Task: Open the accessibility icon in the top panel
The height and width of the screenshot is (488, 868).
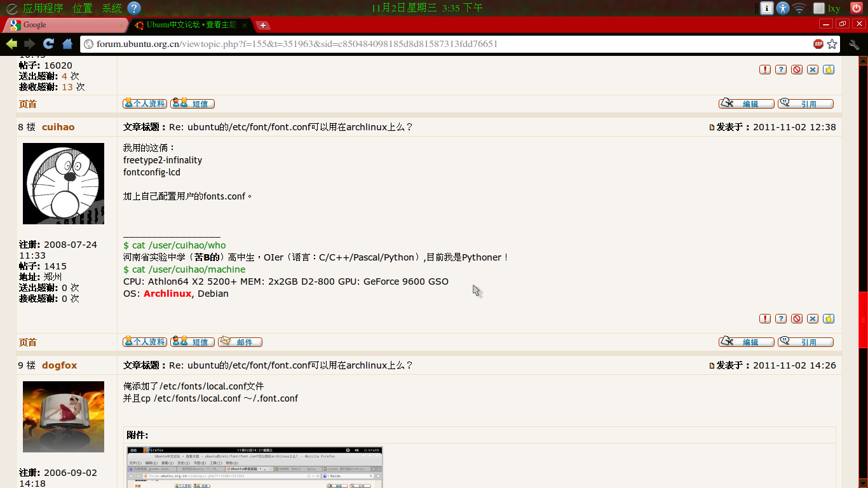Action: click(783, 8)
